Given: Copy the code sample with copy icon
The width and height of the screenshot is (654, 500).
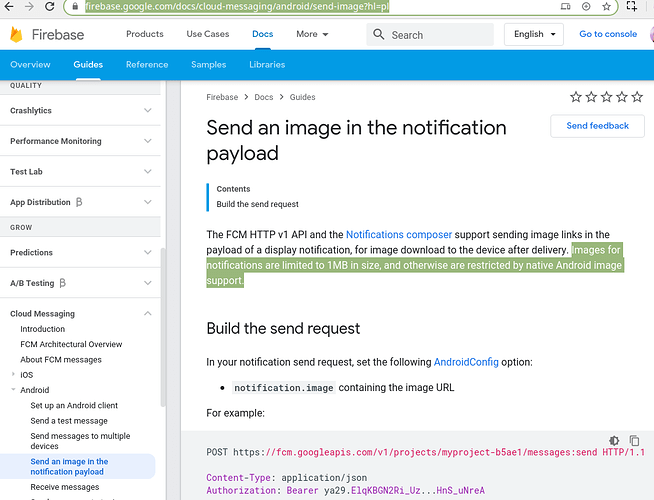Looking at the screenshot, I should (634, 440).
